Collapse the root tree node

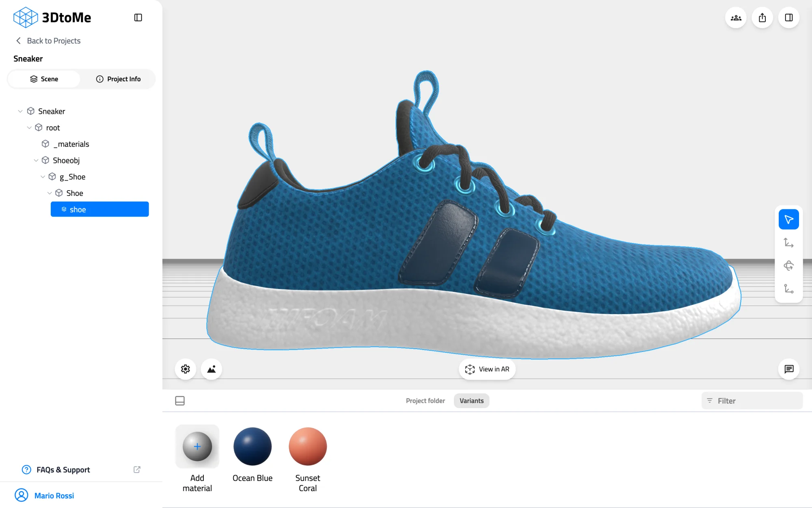pyautogui.click(x=29, y=128)
